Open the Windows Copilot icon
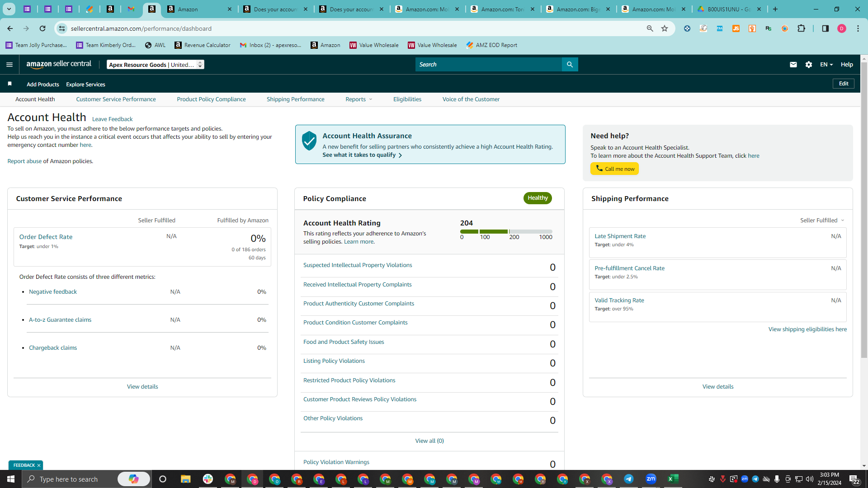This screenshot has width=868, height=488. tap(134, 479)
